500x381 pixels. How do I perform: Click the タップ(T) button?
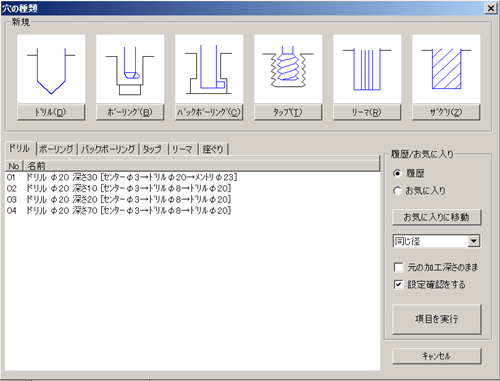point(288,112)
